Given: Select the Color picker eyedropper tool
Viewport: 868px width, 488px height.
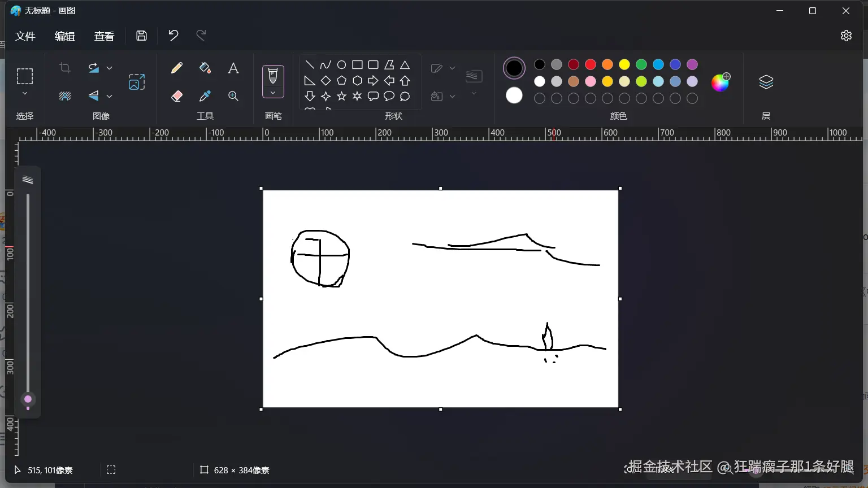Looking at the screenshot, I should (x=205, y=96).
